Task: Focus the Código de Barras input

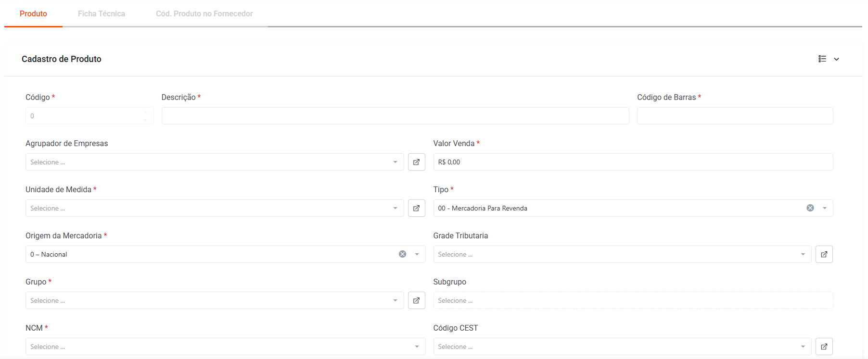Action: pos(735,116)
